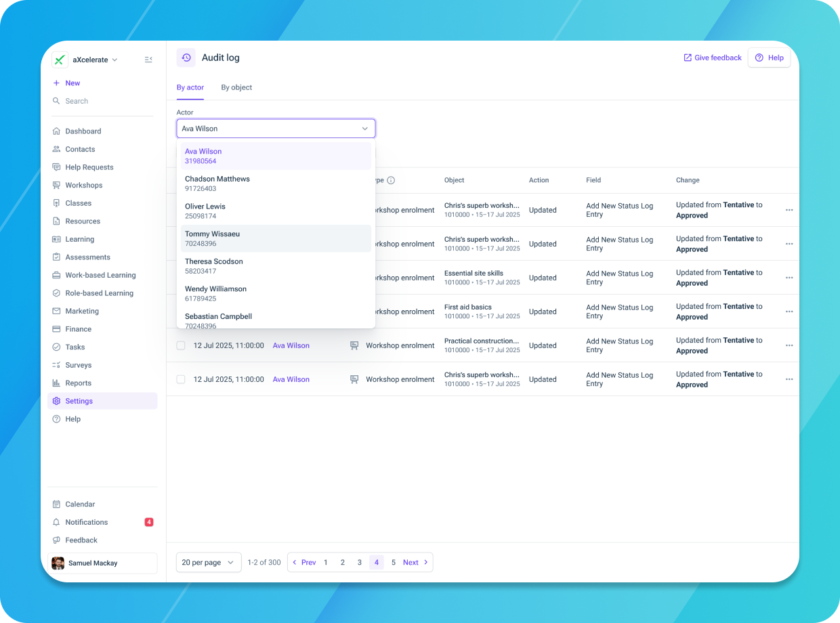The height and width of the screenshot is (623, 840).
Task: Click the Audit log history icon
Action: point(186,58)
